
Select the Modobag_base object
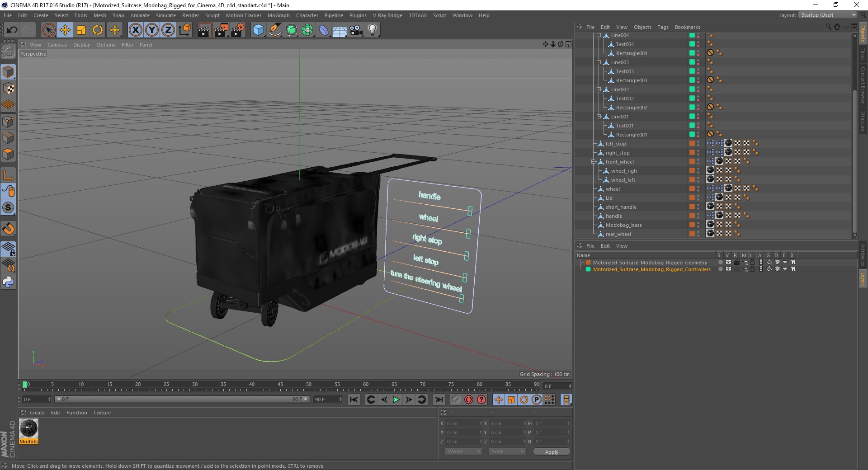click(x=623, y=225)
